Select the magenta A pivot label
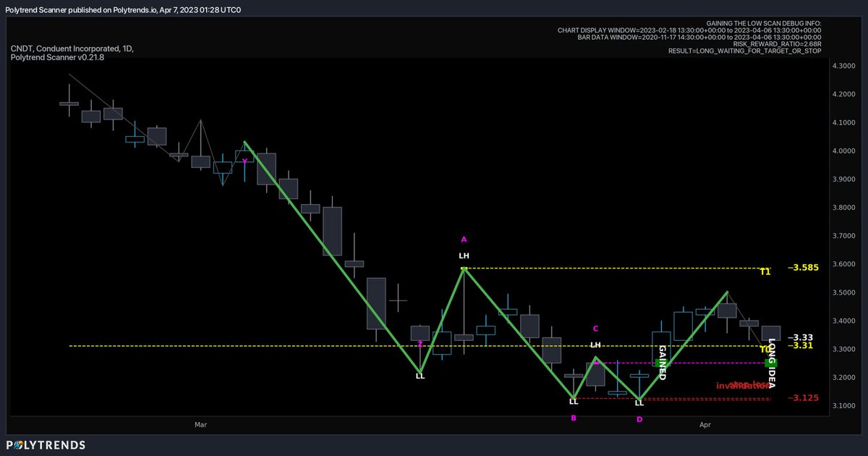The height and width of the screenshot is (456, 868). pos(464,239)
